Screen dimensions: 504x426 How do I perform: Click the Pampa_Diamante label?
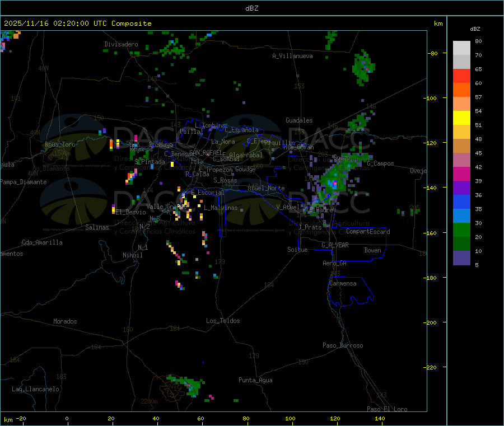point(24,182)
